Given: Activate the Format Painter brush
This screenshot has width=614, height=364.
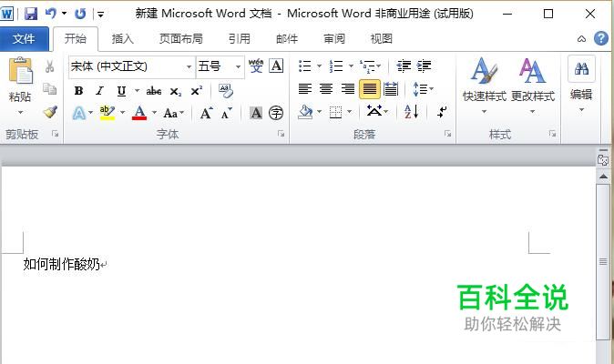Looking at the screenshot, I should [50, 112].
